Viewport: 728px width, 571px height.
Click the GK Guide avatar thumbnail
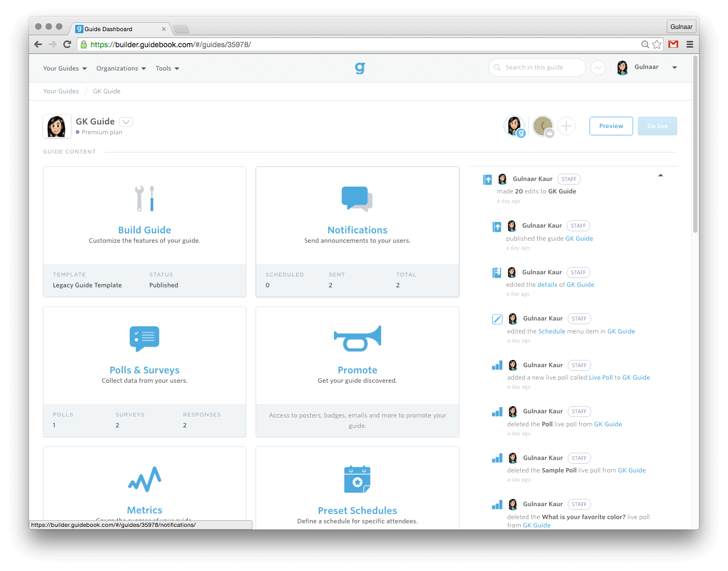click(x=57, y=127)
